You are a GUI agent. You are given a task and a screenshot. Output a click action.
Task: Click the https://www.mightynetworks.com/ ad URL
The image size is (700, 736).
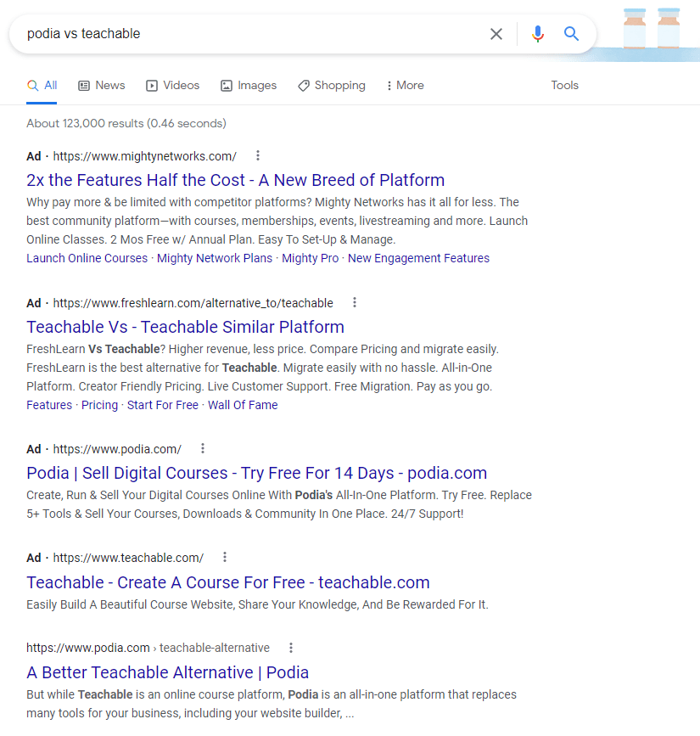point(144,156)
